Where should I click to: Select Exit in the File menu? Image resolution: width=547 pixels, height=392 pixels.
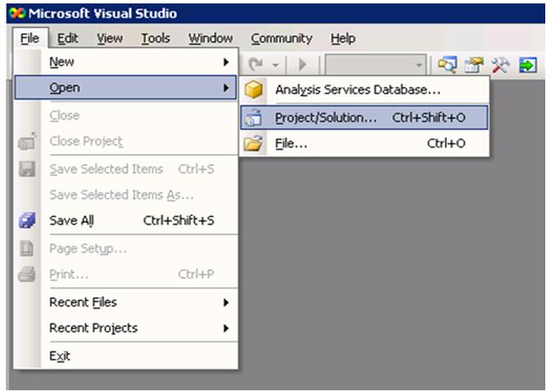[60, 355]
